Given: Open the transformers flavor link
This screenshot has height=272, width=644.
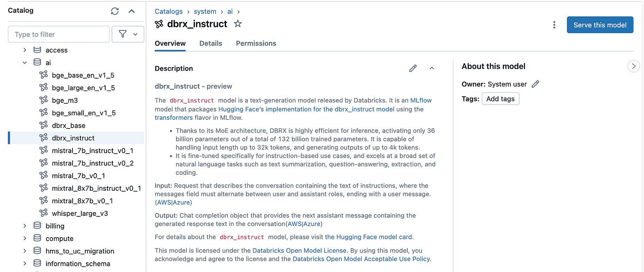Looking at the screenshot, I should (173, 117).
